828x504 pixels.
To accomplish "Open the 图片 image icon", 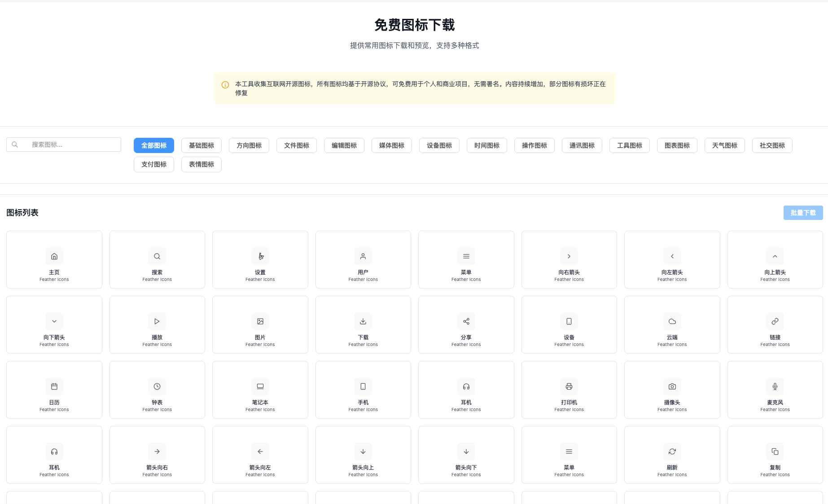I will pyautogui.click(x=260, y=321).
